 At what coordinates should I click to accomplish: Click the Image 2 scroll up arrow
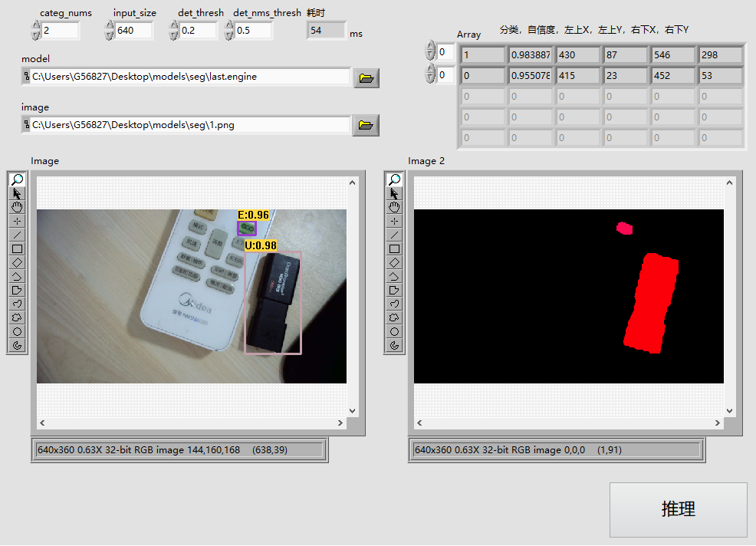(x=729, y=183)
